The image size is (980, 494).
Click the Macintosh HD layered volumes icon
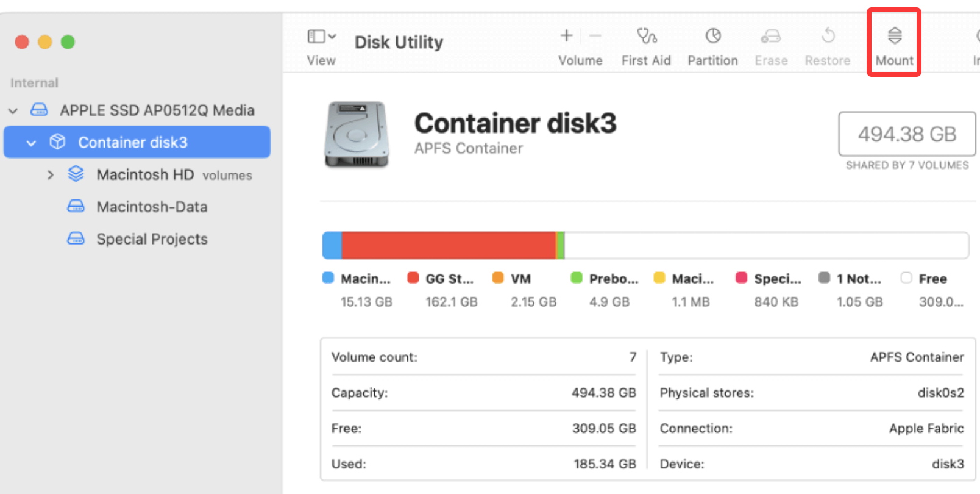76,174
